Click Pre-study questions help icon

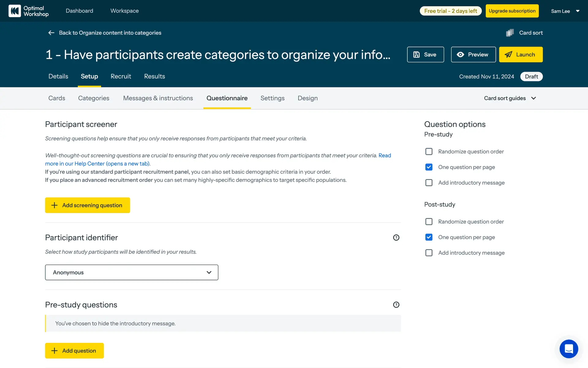coord(396,305)
